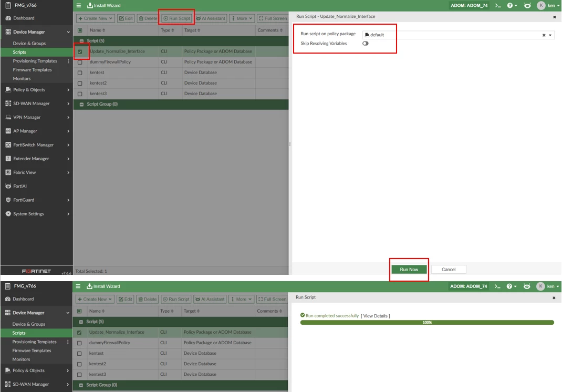Viewport: 562px width, 392px height.
Task: Click Update_Normalize_Interface script name in bottom screenshot
Action: click(117, 332)
